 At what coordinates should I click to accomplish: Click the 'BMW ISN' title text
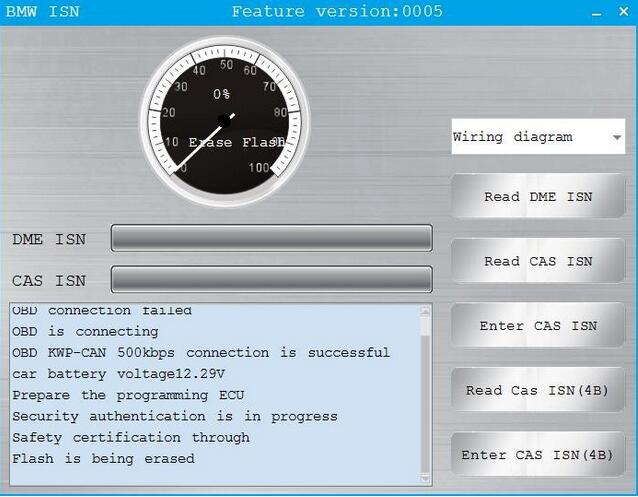(42, 11)
